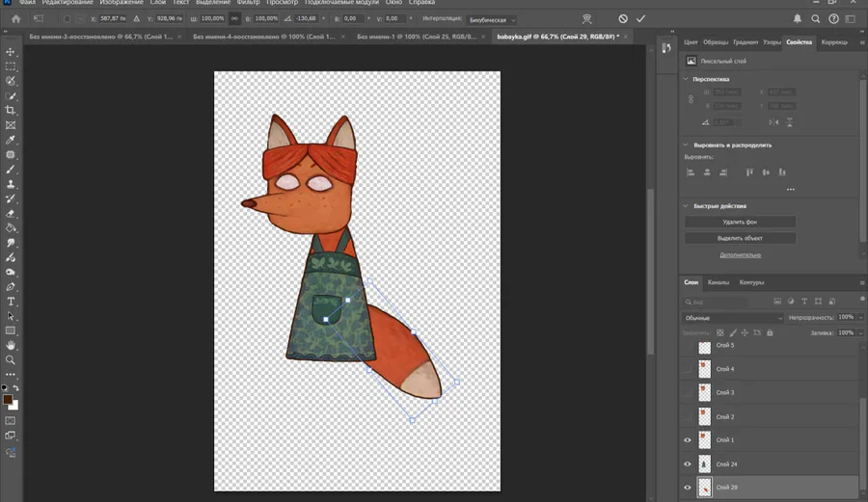This screenshot has width=868, height=502.
Task: Collapse the Быстрые действия section
Action: (686, 206)
